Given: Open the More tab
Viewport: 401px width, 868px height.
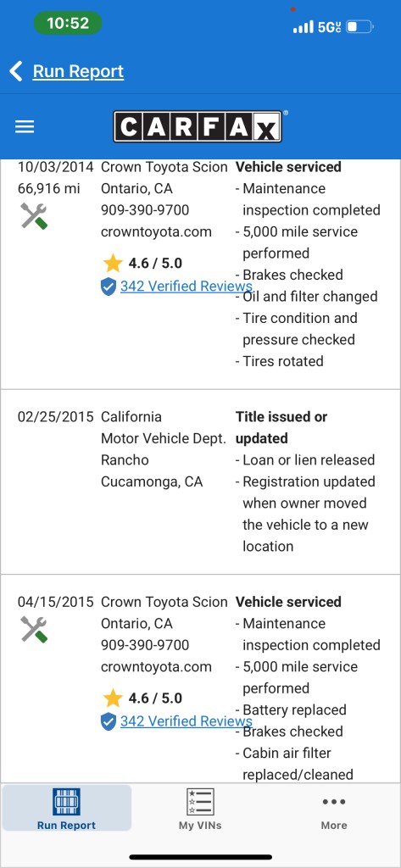Looking at the screenshot, I should pos(334,813).
